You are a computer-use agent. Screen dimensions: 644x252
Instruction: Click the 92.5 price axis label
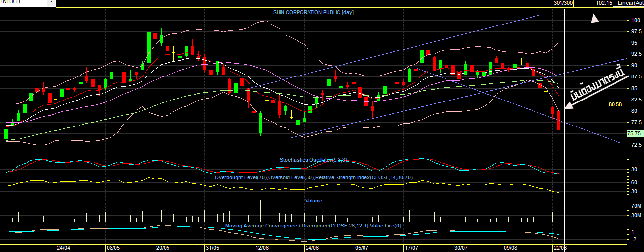637,54
